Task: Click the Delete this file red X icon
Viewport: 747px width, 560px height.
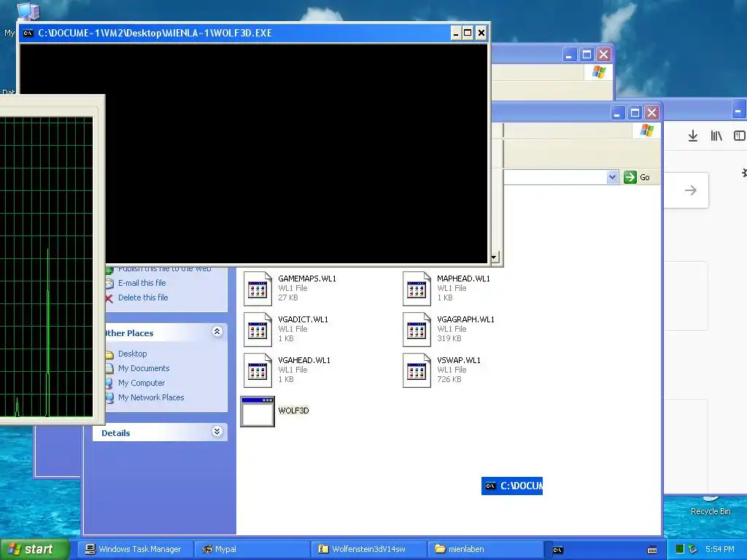Action: point(109,298)
